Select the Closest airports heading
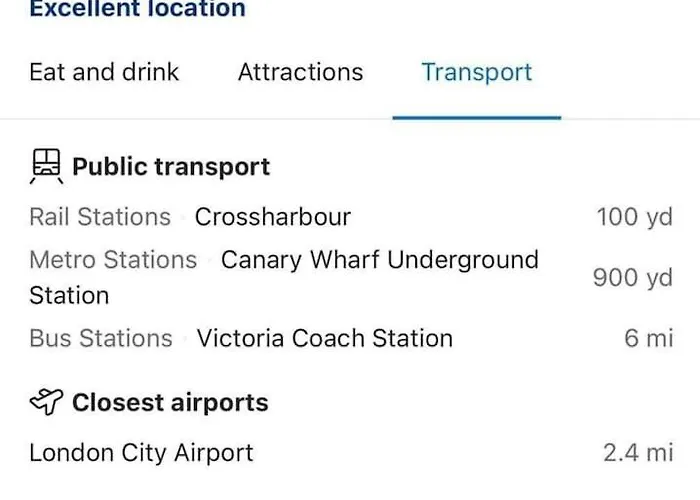 170,403
